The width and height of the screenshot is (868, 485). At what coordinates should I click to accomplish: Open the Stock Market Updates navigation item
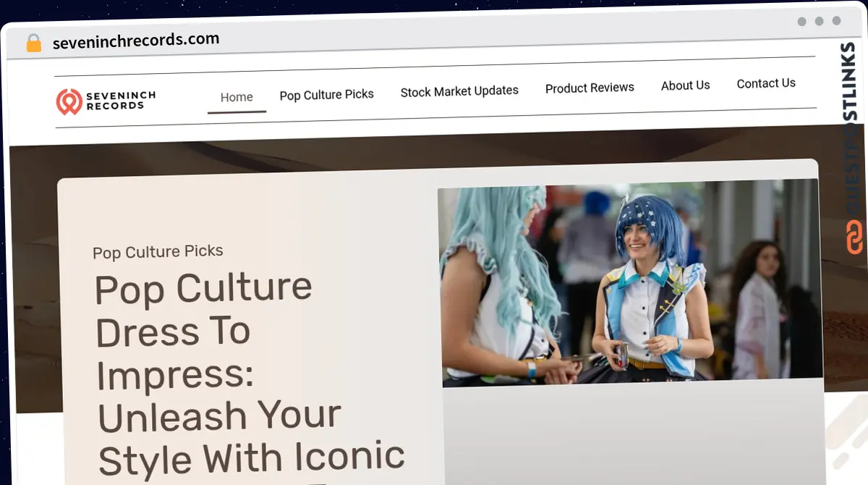point(459,90)
